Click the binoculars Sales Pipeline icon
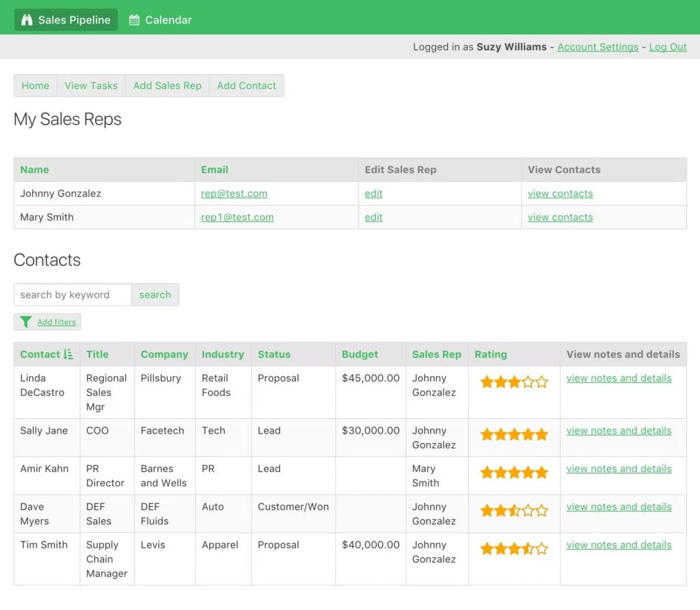The height and width of the screenshot is (610, 700). [x=27, y=20]
